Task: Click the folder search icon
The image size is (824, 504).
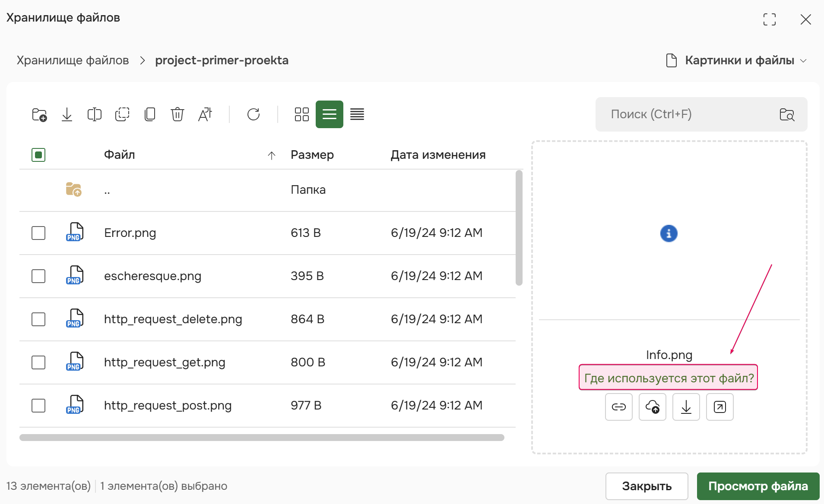Action: pos(787,114)
